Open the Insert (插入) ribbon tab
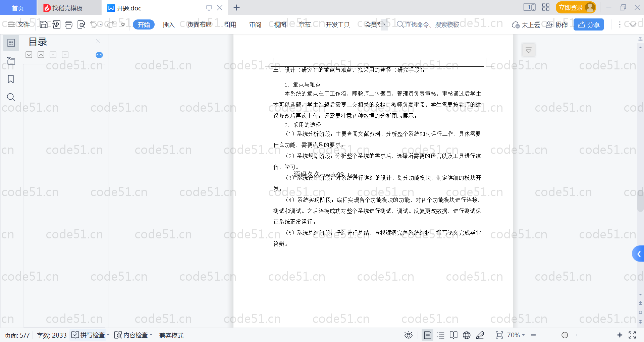Viewport: 644px width, 342px height. (x=168, y=24)
